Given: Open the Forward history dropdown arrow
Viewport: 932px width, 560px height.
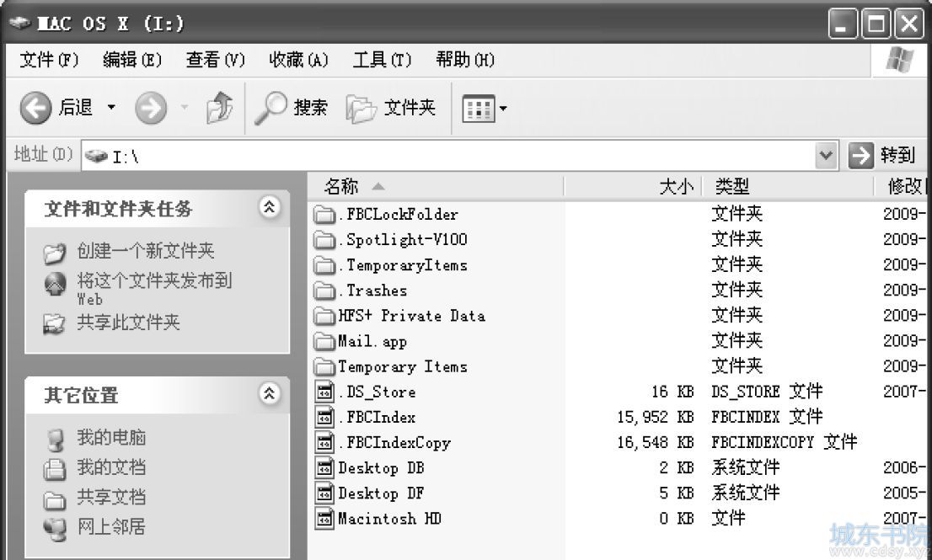Looking at the screenshot, I should click(185, 108).
